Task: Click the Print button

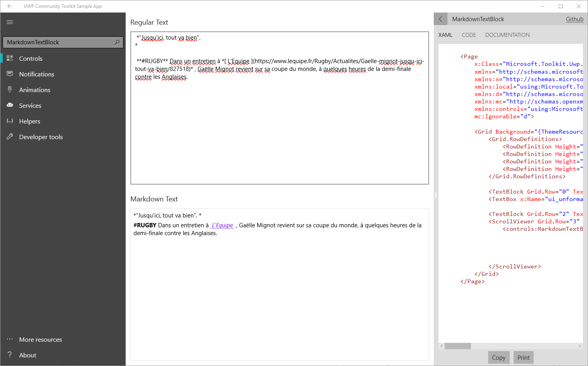Action: [523, 357]
